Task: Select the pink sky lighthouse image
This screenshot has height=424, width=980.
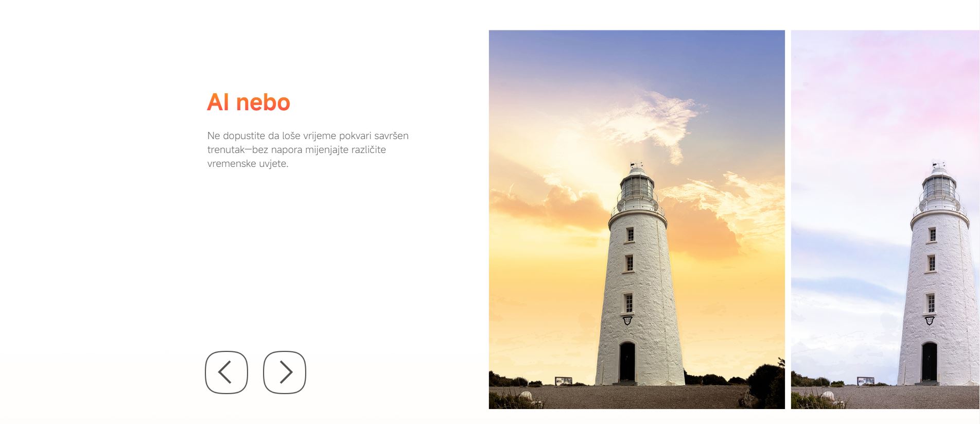Action: [885, 219]
